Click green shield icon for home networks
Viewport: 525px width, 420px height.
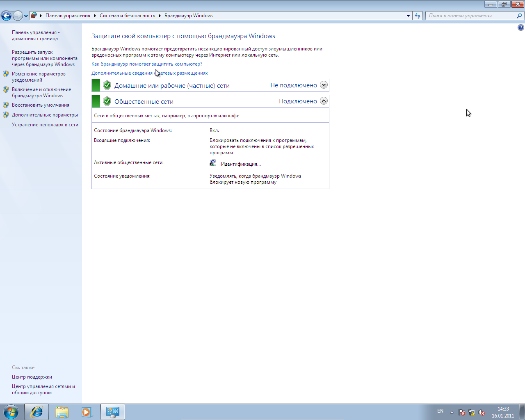click(107, 85)
